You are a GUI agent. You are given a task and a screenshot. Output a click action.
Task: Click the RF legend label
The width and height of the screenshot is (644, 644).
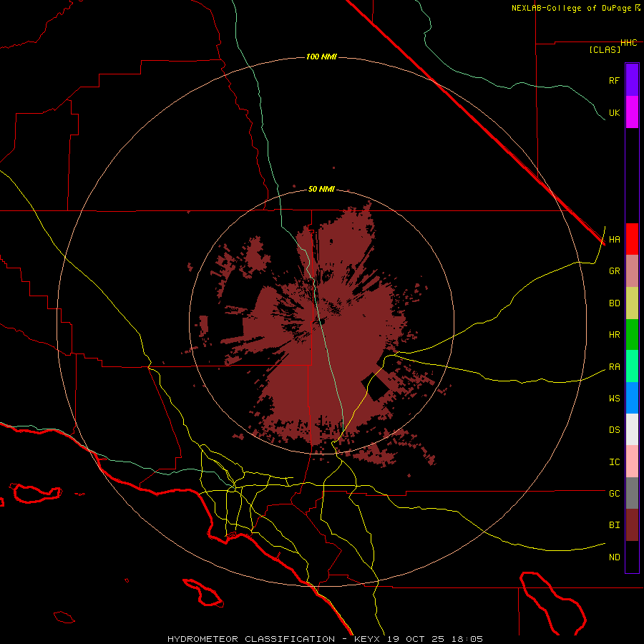615,80
